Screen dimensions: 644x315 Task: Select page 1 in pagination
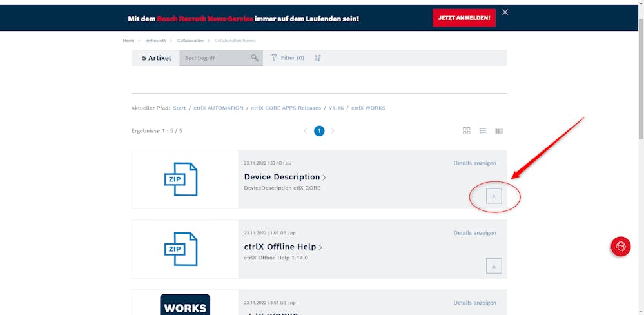(x=319, y=131)
